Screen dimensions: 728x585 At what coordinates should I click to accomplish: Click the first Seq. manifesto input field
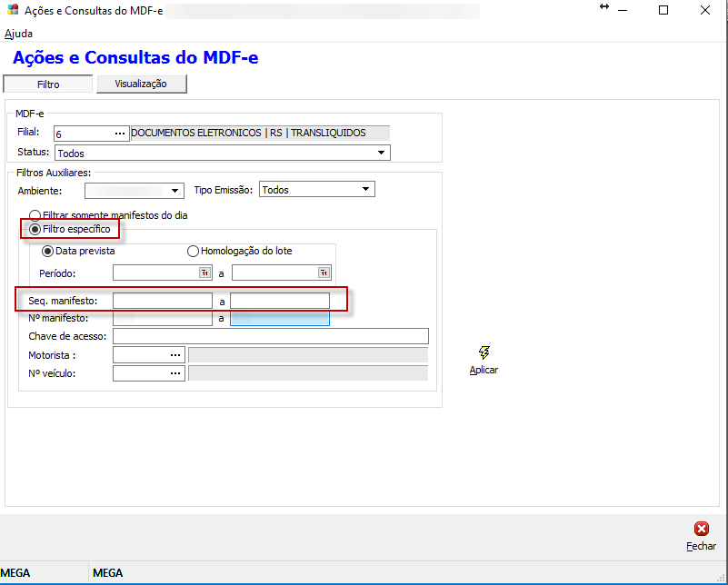(x=162, y=301)
